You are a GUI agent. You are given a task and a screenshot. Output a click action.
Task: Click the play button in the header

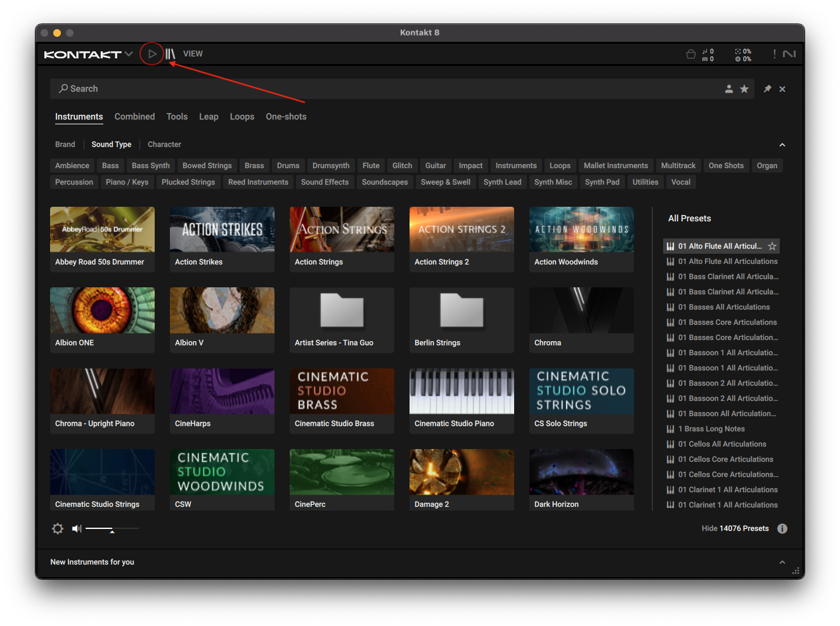[x=152, y=54]
